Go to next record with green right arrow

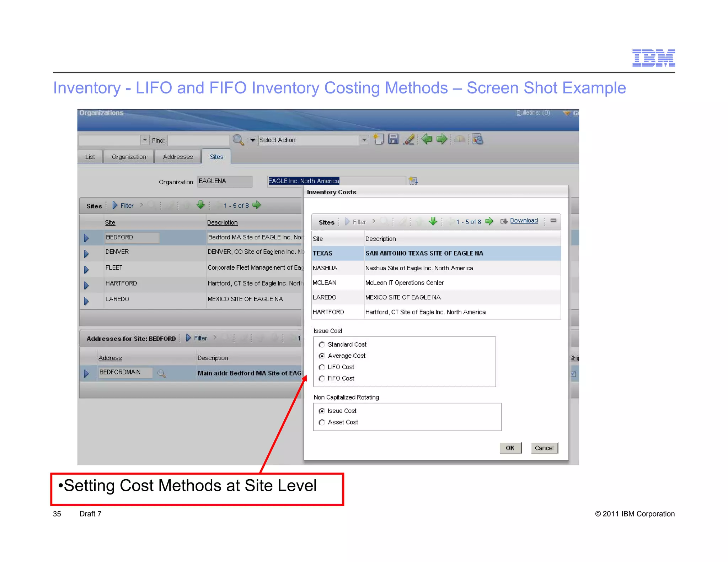tap(441, 139)
